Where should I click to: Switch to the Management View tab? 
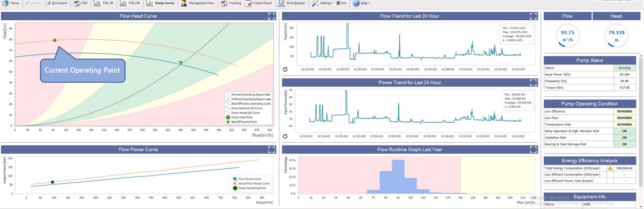point(197,3)
